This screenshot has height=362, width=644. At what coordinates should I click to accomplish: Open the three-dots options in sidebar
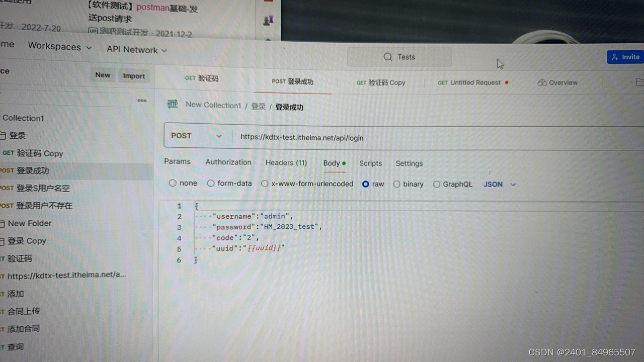[x=142, y=101]
